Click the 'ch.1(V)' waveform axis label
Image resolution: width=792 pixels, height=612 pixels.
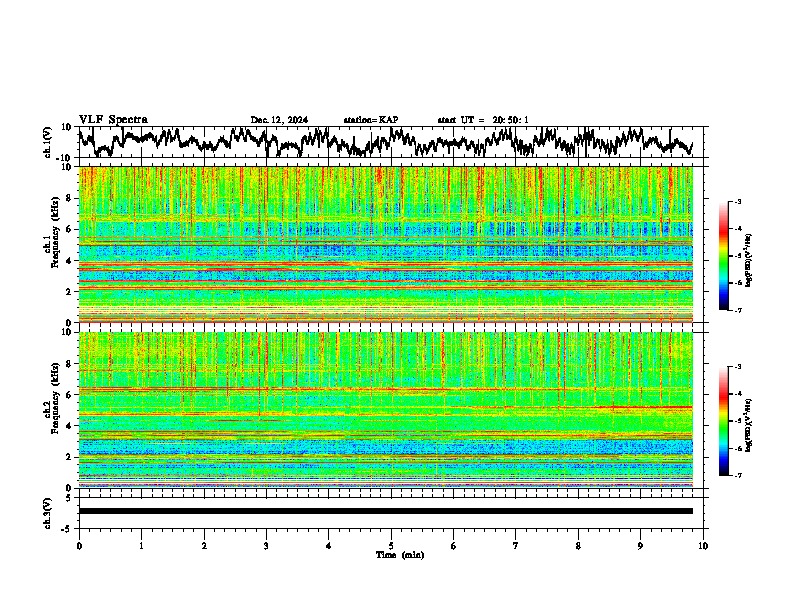point(48,142)
